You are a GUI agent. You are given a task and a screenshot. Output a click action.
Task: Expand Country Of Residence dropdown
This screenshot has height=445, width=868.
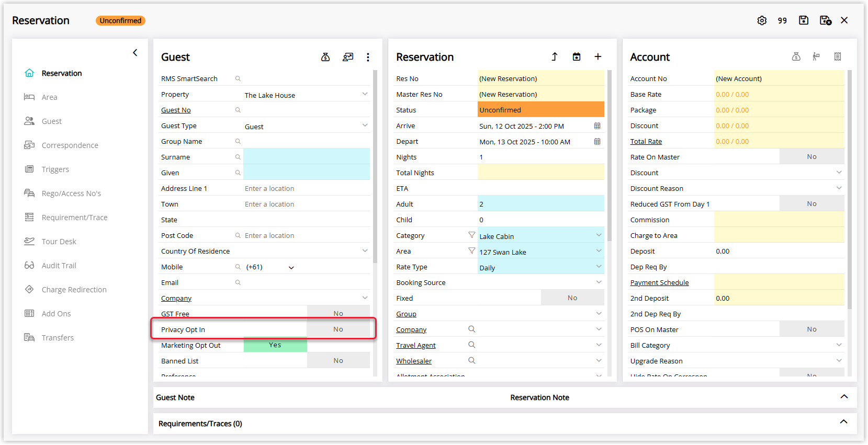pyautogui.click(x=365, y=251)
